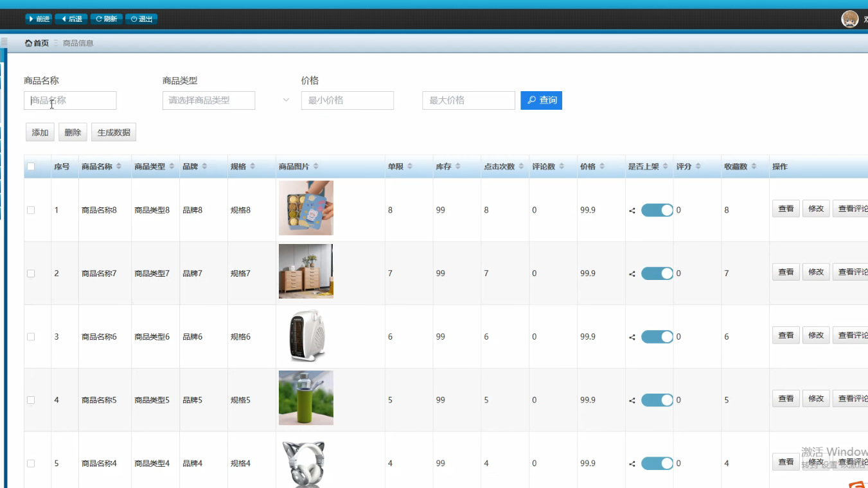
Task: Click 修改 for 商品名称6
Action: [x=816, y=335]
